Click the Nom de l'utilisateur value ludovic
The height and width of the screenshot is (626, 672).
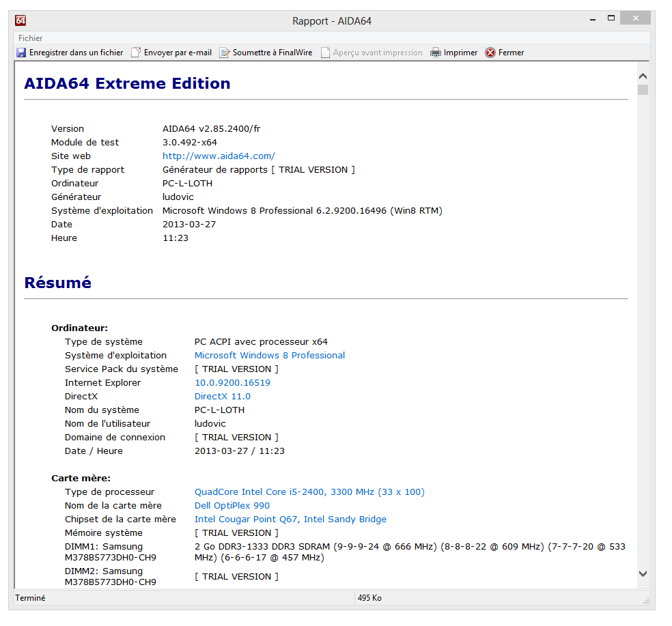pyautogui.click(x=210, y=424)
